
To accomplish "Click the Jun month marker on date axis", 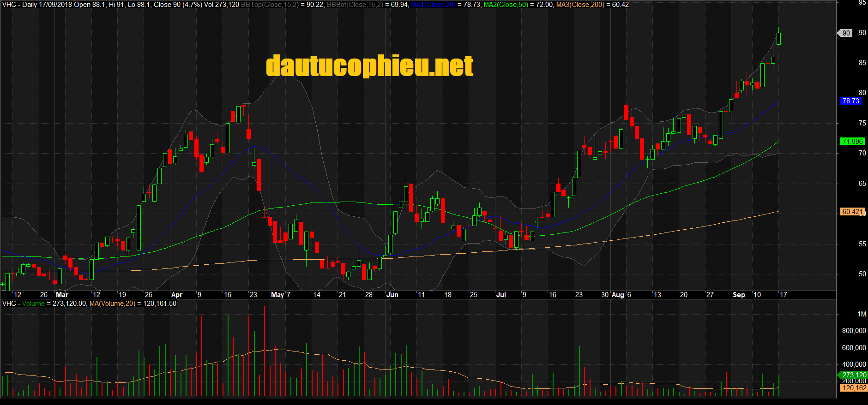I will (x=392, y=295).
